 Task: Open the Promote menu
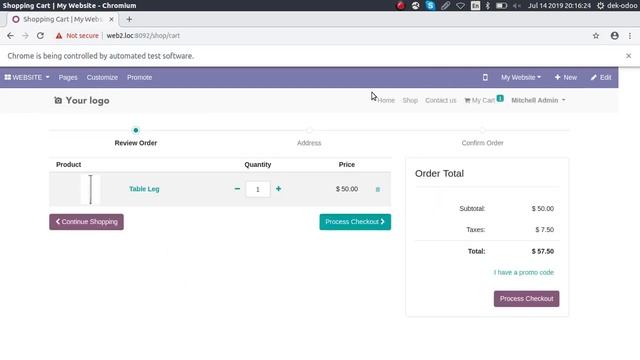139,77
